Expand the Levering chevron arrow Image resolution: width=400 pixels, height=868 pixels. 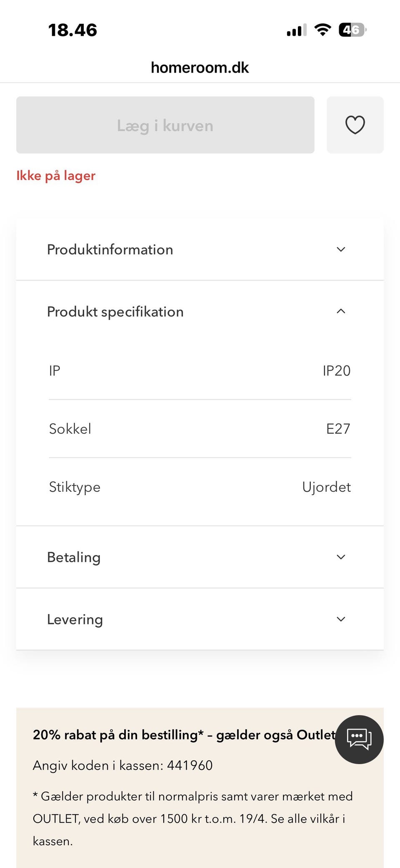pos(341,619)
